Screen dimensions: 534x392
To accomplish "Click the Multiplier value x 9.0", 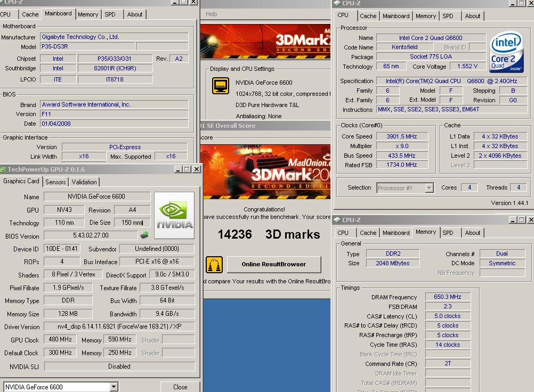I will 401,146.
